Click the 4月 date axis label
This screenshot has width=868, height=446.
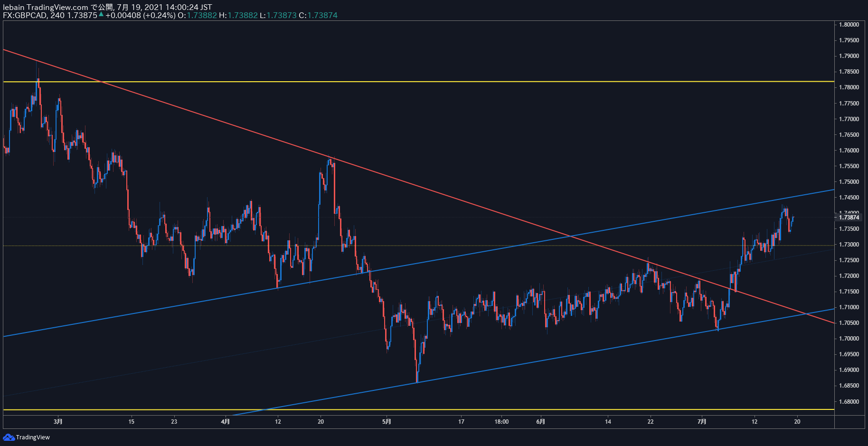coord(226,421)
